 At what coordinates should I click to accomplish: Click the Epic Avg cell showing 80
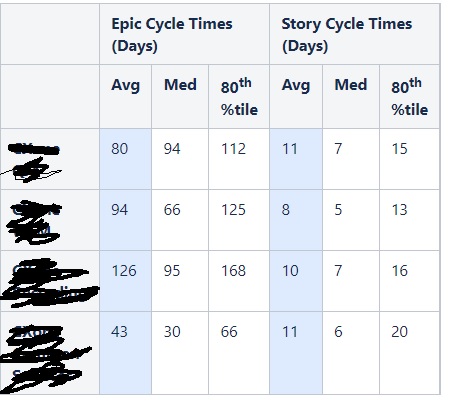(125, 159)
